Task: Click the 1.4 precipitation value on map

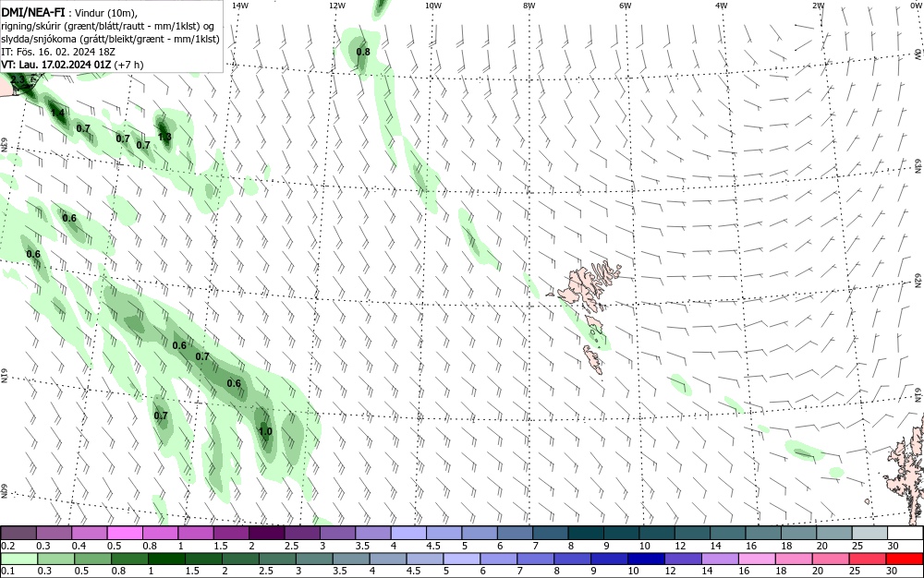Action: coord(57,113)
